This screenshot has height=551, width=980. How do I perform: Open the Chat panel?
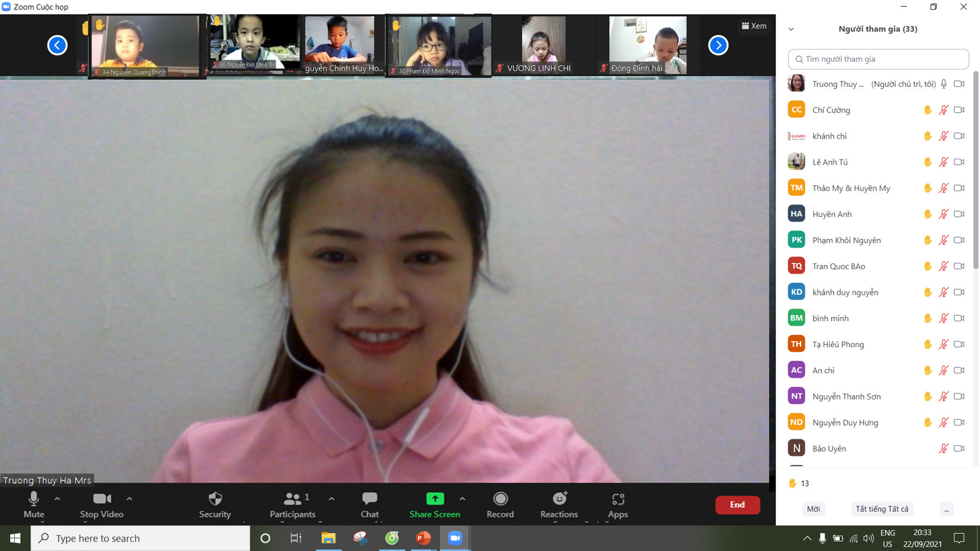pos(369,505)
